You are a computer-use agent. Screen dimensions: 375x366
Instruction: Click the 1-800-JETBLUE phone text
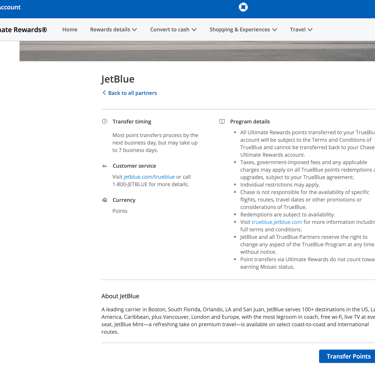130,184
